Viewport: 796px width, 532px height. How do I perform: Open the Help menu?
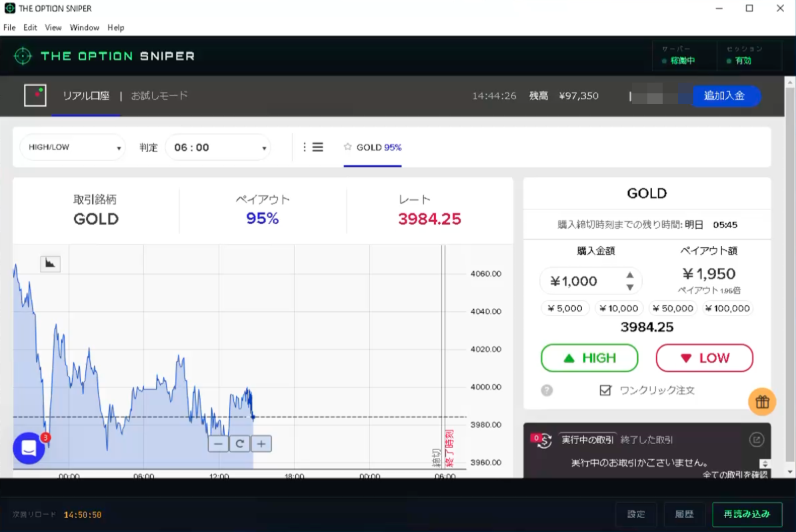[x=116, y=27]
